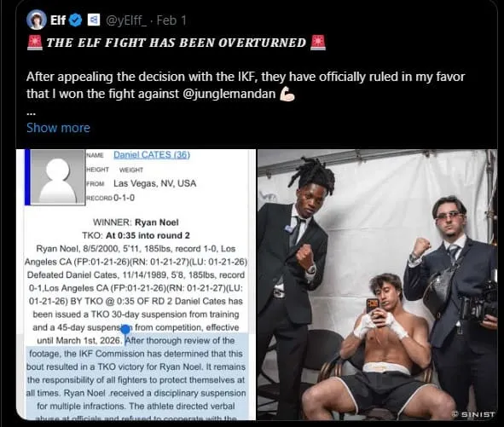Expand the tweet with Show more
The height and width of the screenshot is (427, 504).
click(58, 128)
